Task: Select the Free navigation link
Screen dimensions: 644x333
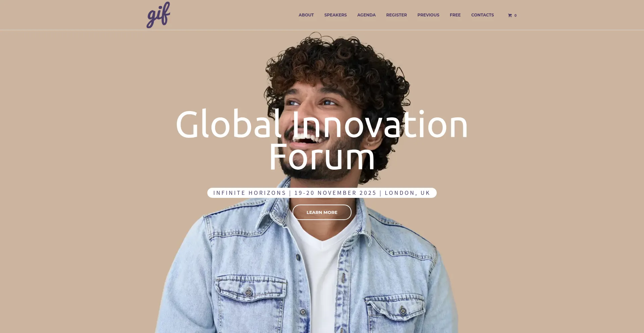Action: [455, 15]
